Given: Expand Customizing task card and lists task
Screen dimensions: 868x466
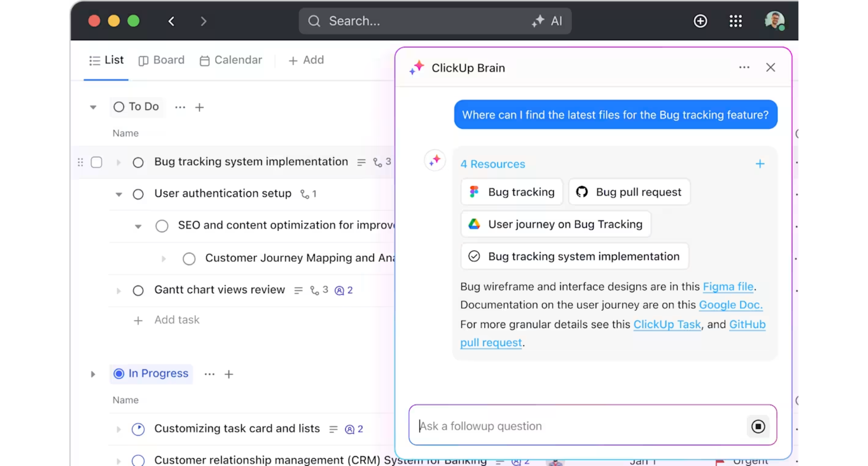Looking at the screenshot, I should point(118,429).
